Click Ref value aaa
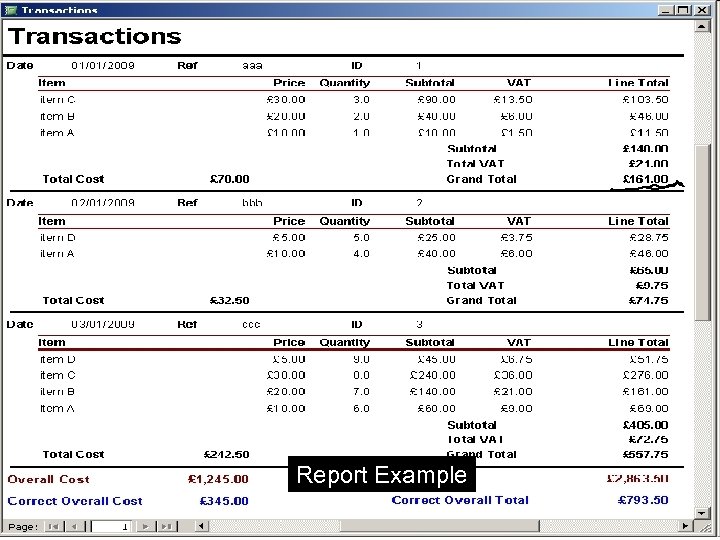 [x=252, y=66]
